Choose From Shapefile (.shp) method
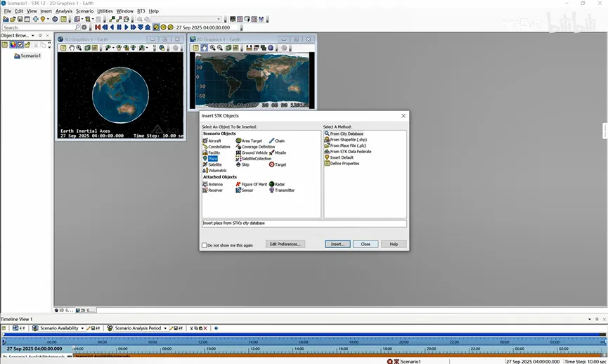 (x=346, y=140)
